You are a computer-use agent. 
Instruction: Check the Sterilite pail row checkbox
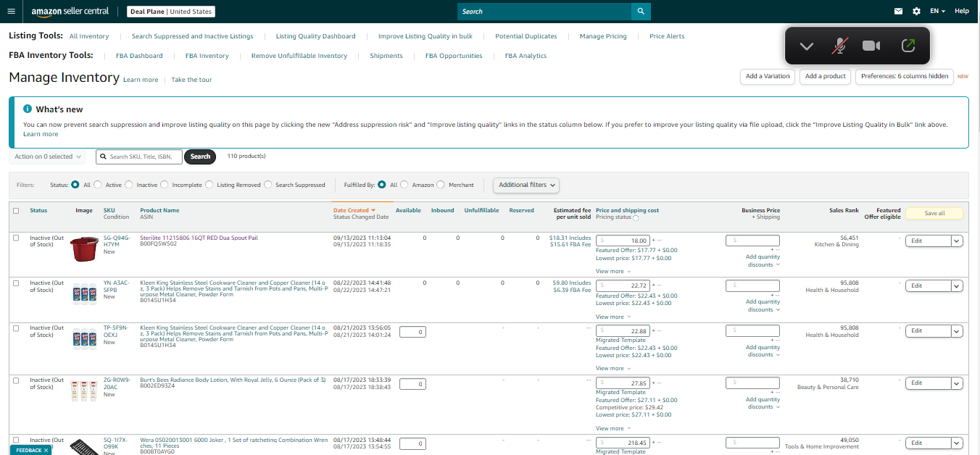[16, 238]
